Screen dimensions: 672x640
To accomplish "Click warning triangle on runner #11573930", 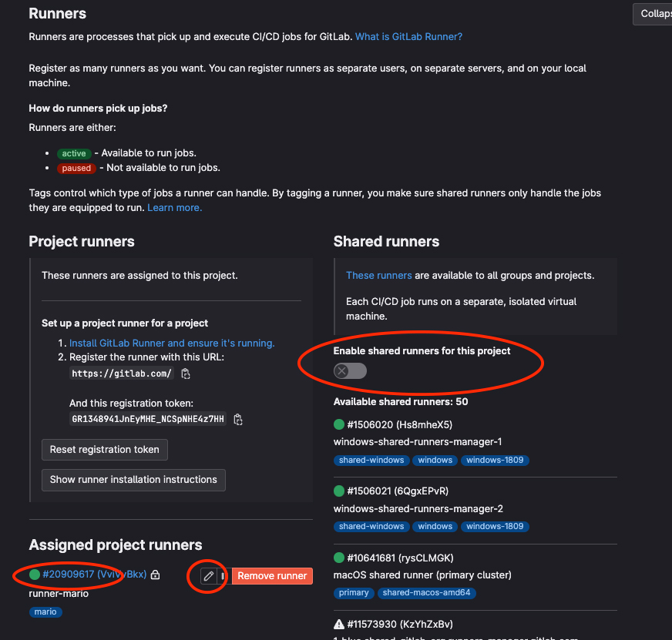I will (339, 624).
